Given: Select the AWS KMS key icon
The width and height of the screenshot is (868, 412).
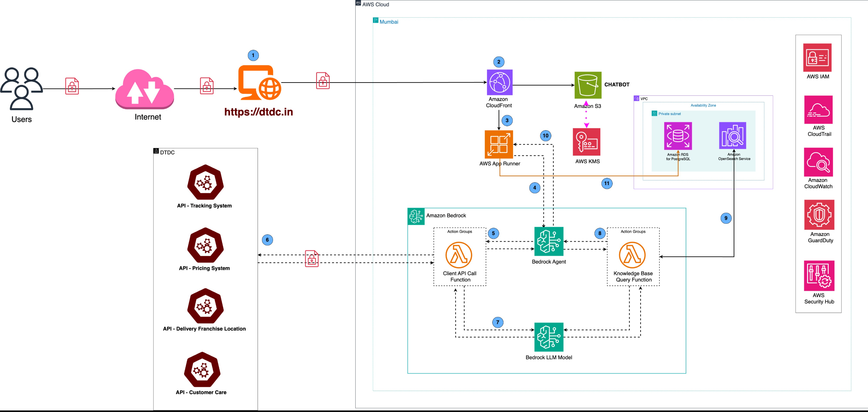Looking at the screenshot, I should tap(586, 142).
